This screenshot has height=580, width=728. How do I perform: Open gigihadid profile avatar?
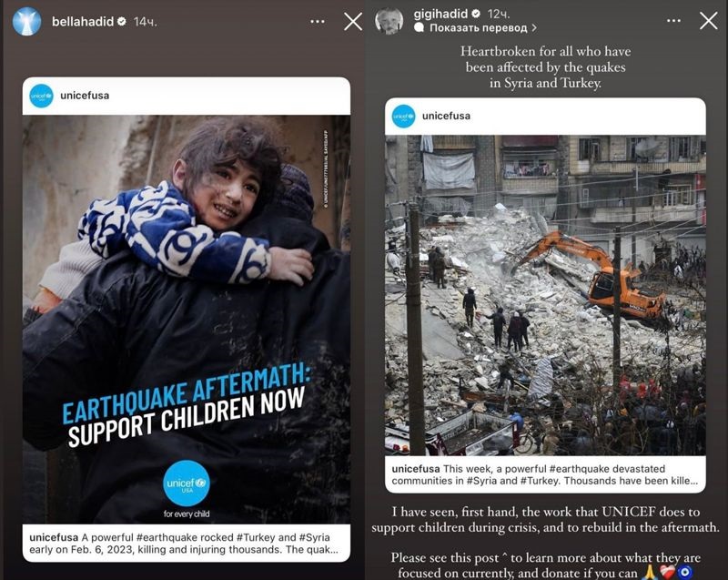pos(389,21)
